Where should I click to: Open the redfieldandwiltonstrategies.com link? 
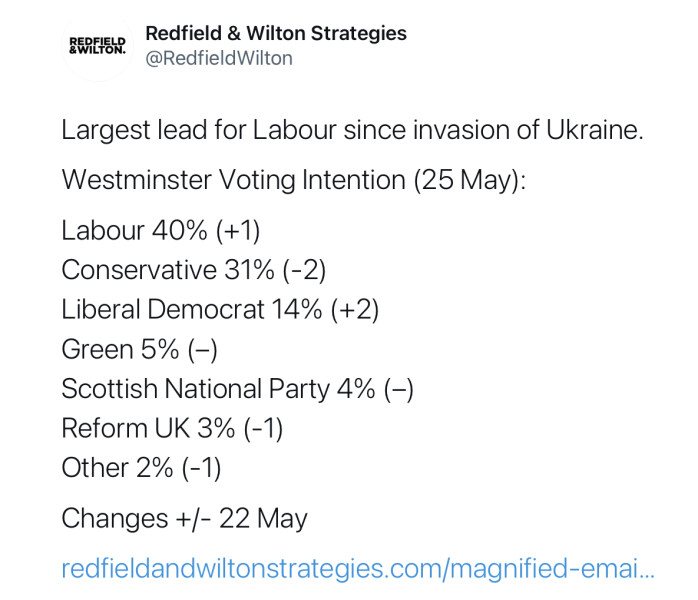pos(358,569)
